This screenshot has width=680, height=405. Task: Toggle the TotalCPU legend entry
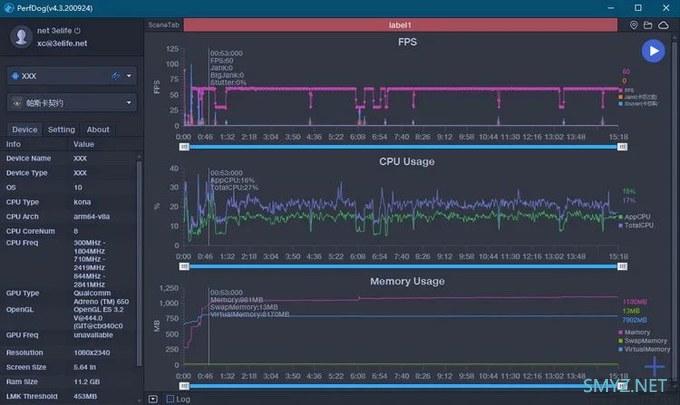point(636,225)
